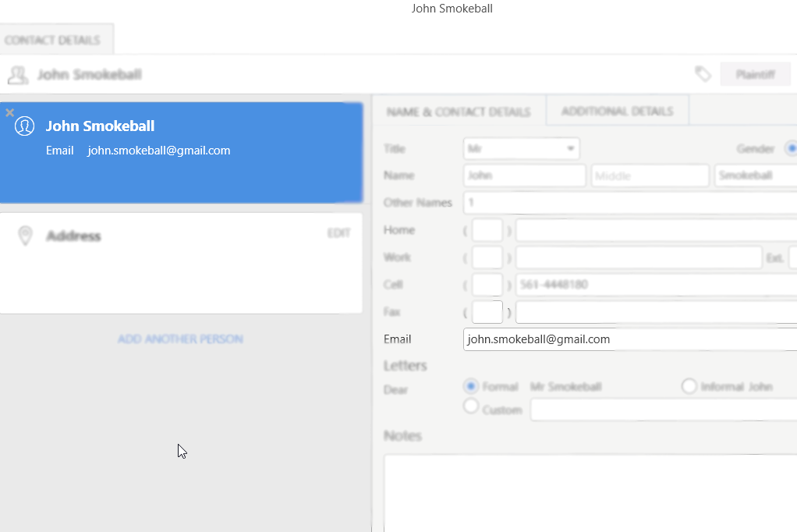The image size is (797, 532).
Task: Select the Gender radio button
Action: (792, 148)
